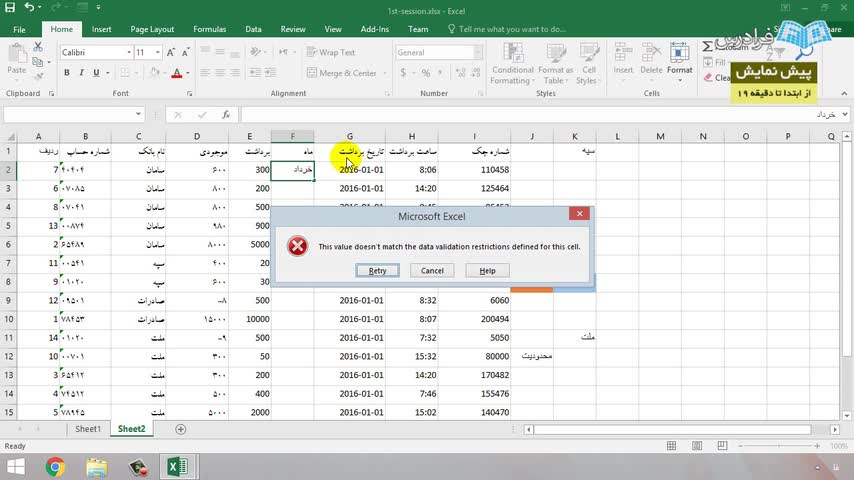854x480 pixels.
Task: Click the vertical scrollbar down arrow
Action: click(847, 416)
